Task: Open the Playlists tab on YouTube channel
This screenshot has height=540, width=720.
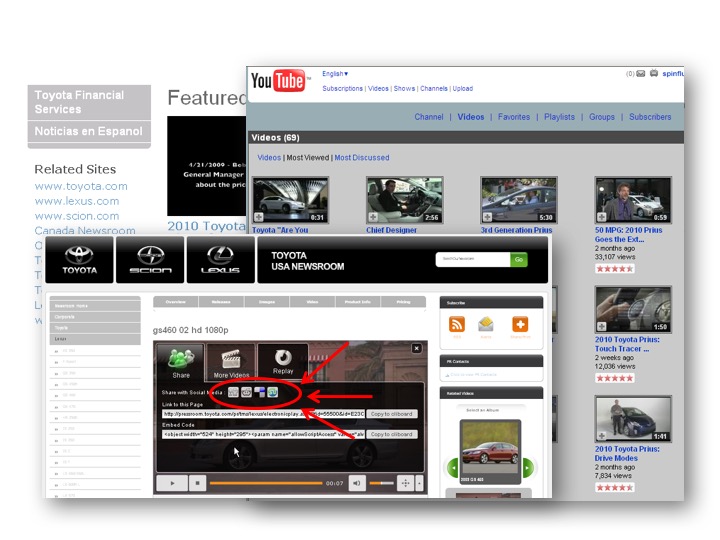Action: 559,117
